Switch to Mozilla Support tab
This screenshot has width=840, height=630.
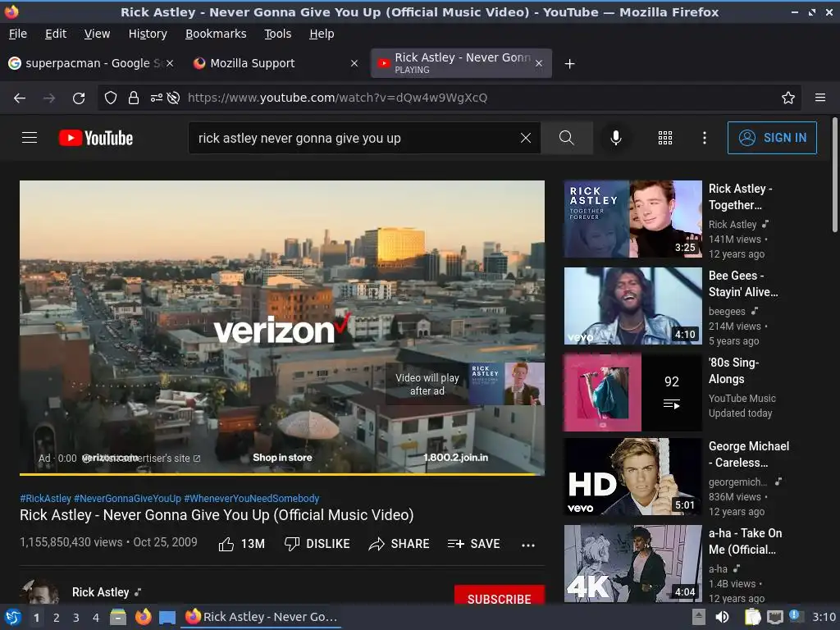pos(276,63)
